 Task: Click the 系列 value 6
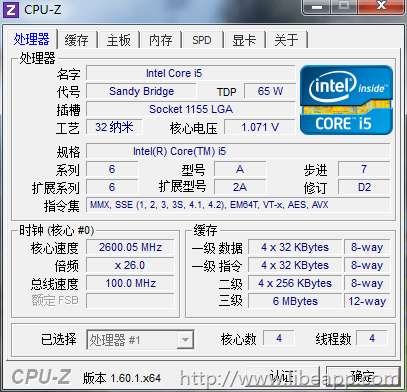(x=112, y=169)
